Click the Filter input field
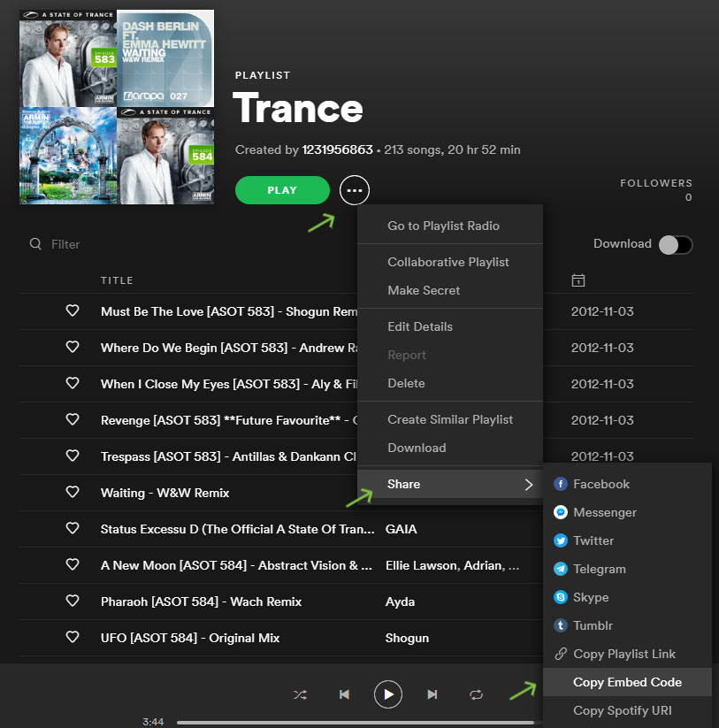The width and height of the screenshot is (719, 728). (65, 244)
